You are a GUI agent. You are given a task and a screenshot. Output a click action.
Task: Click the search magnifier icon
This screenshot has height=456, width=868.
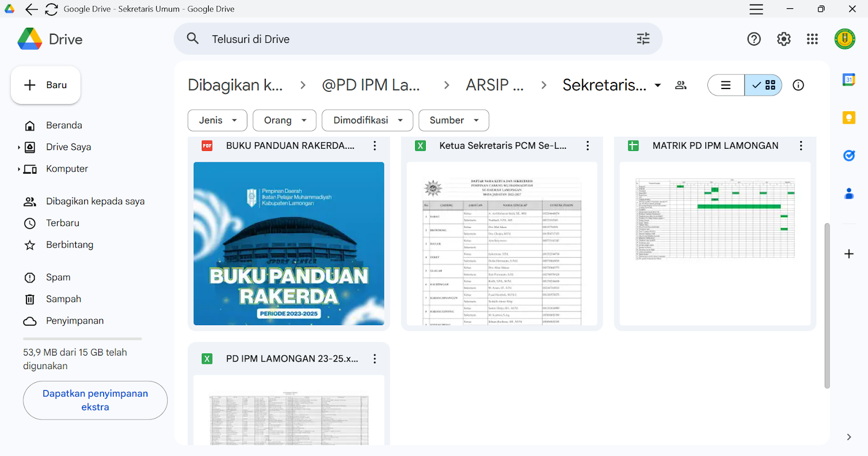193,39
